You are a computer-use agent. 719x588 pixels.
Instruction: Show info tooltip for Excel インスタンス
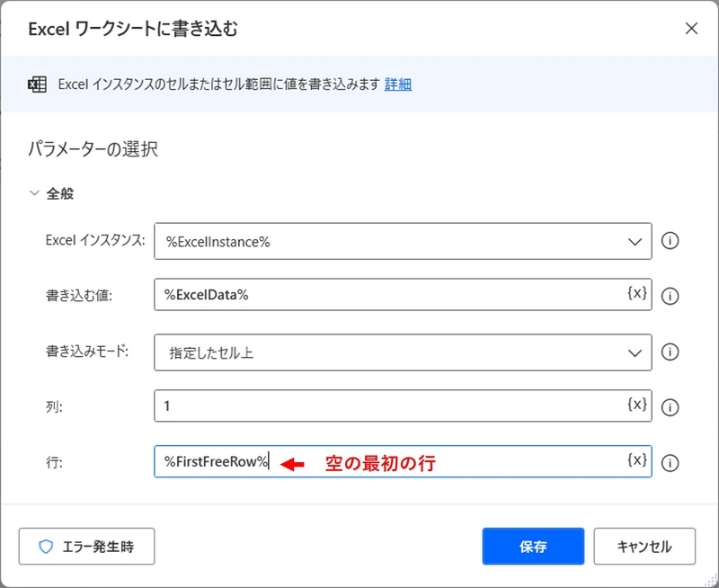point(670,241)
